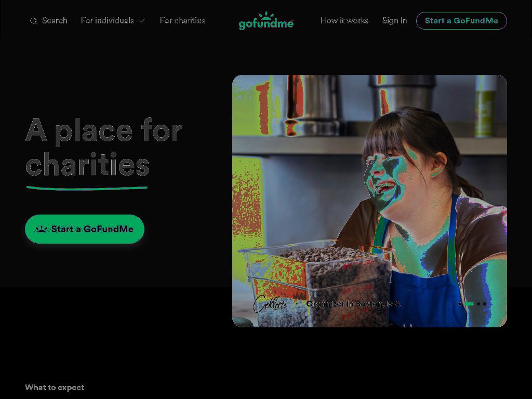Expand the For individuals menu
The image size is (532, 399).
coord(113,21)
